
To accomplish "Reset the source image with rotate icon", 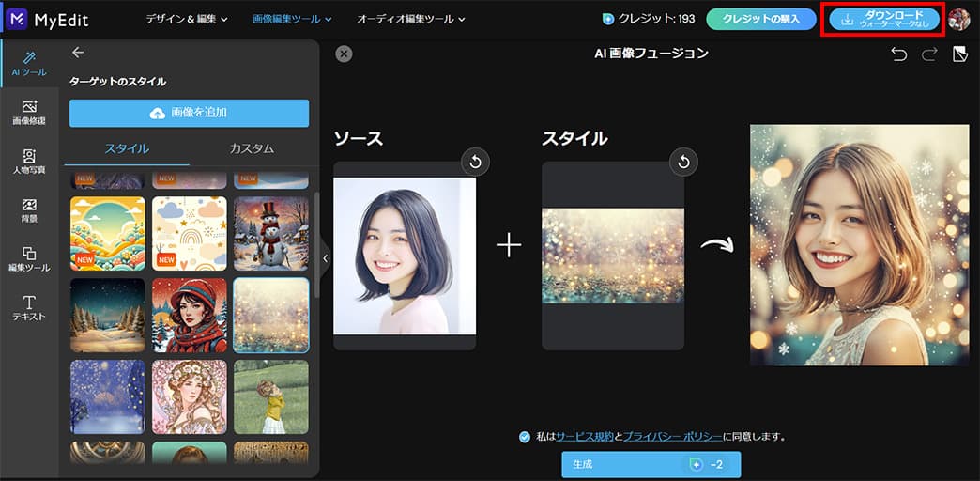I will tap(476, 163).
